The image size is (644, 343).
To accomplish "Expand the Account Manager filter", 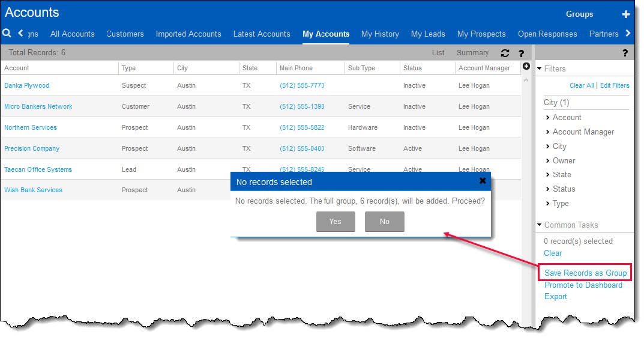I will coord(583,132).
